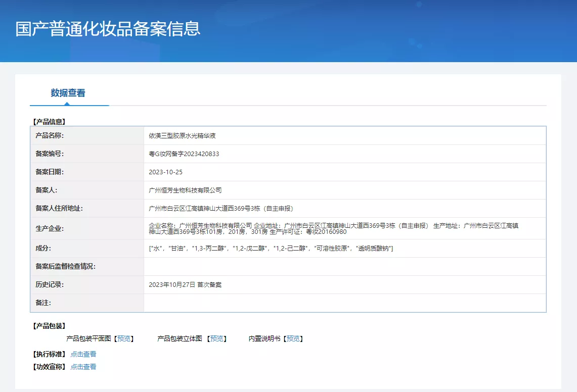Select the product name 依渼三型胶原水光精华液
This screenshot has height=392, width=577.
point(182,136)
